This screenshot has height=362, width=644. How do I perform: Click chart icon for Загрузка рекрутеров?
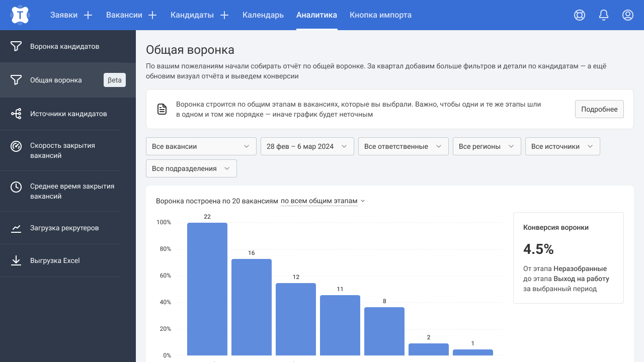click(x=16, y=228)
